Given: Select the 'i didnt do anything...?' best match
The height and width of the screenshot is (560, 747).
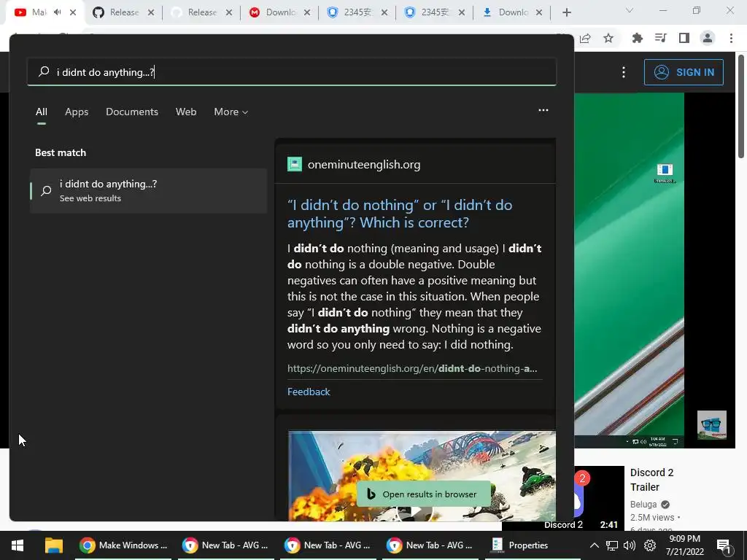Looking at the screenshot, I should pyautogui.click(x=148, y=190).
